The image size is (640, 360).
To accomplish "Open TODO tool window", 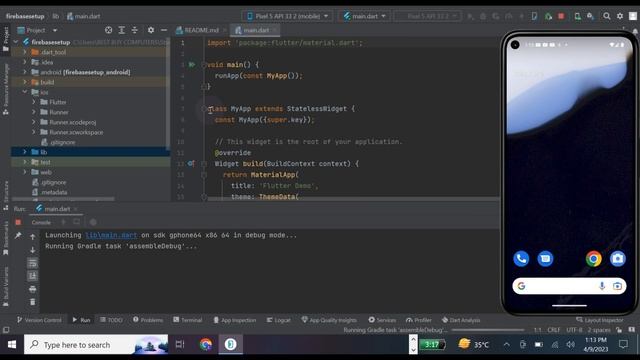I will (111, 320).
